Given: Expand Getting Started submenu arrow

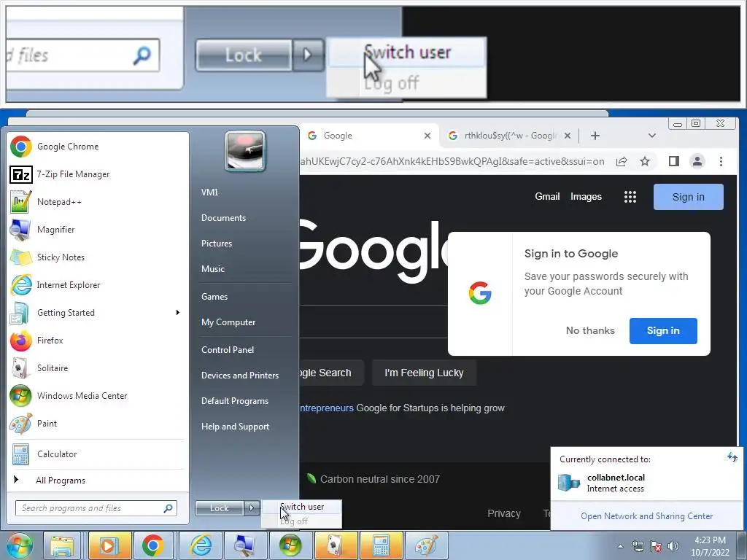Looking at the screenshot, I should click(178, 312).
